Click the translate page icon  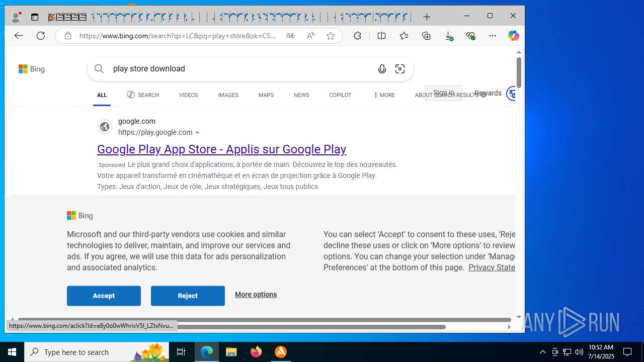click(290, 36)
